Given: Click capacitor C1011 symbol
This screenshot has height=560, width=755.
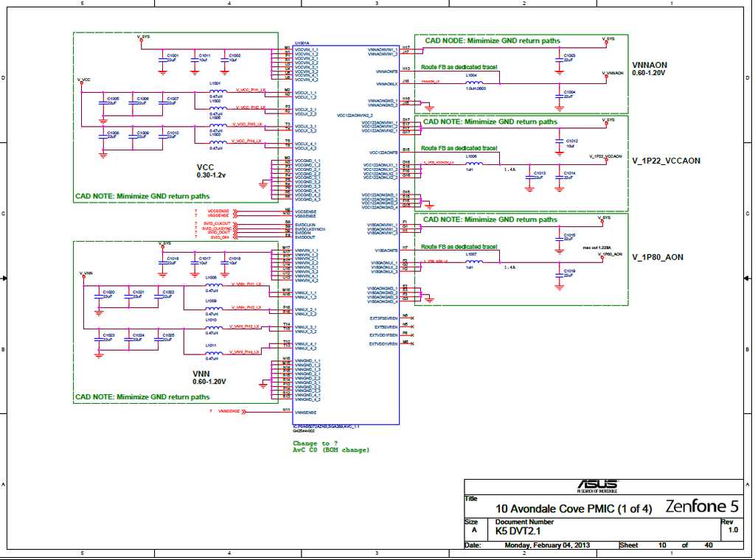Looking at the screenshot, I should pos(195,60).
